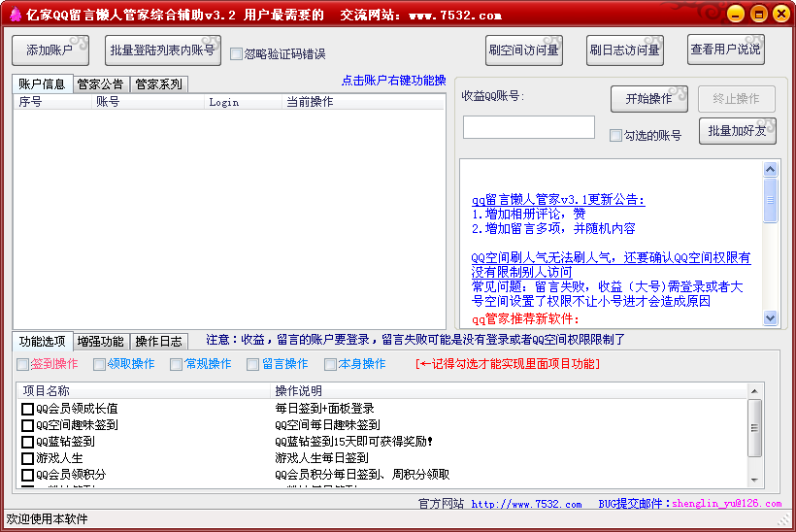
Task: Click the shenglin_yu@126.com email link
Action: [727, 504]
